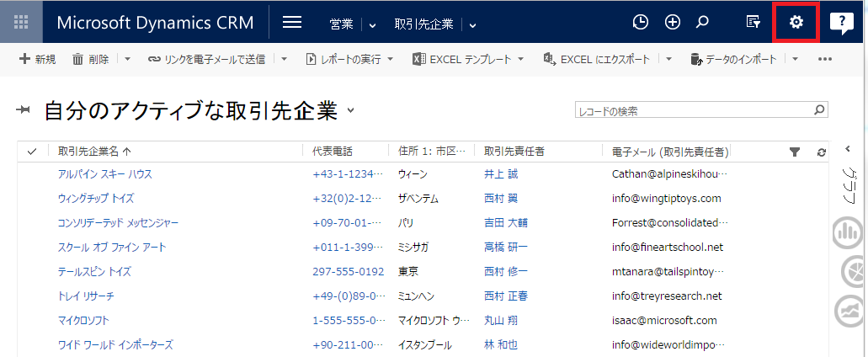Open the レポートの実行 menu
Screen dimensions: 868x357
tap(349, 59)
